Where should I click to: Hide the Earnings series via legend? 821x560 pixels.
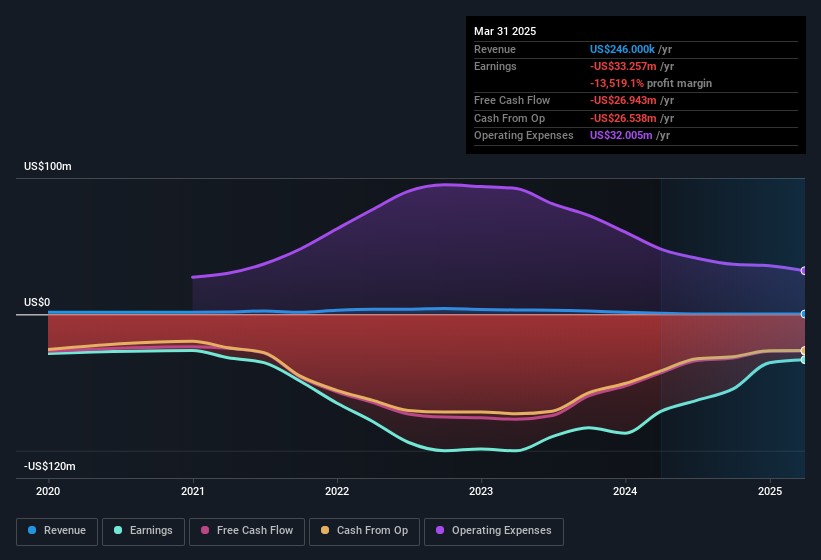pyautogui.click(x=143, y=531)
